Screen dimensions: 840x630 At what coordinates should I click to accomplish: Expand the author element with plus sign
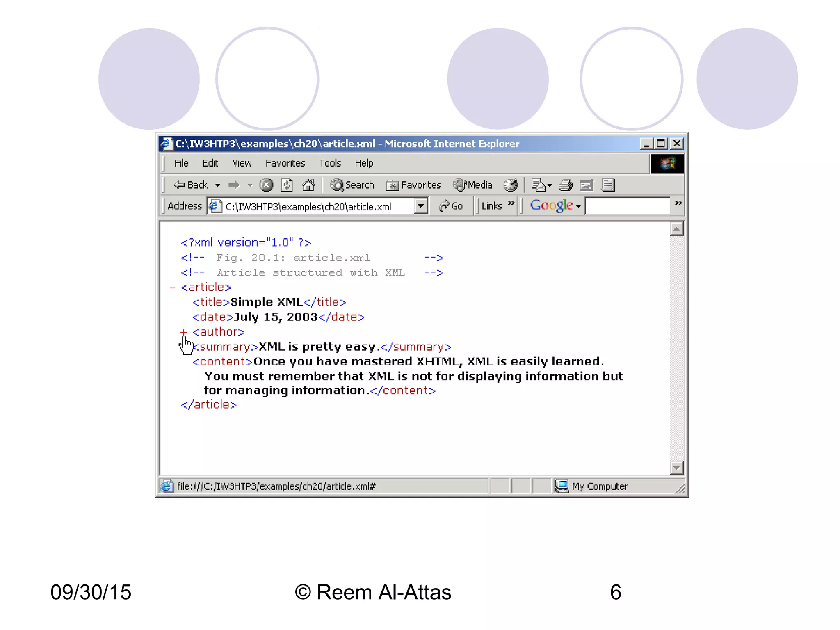pos(183,332)
